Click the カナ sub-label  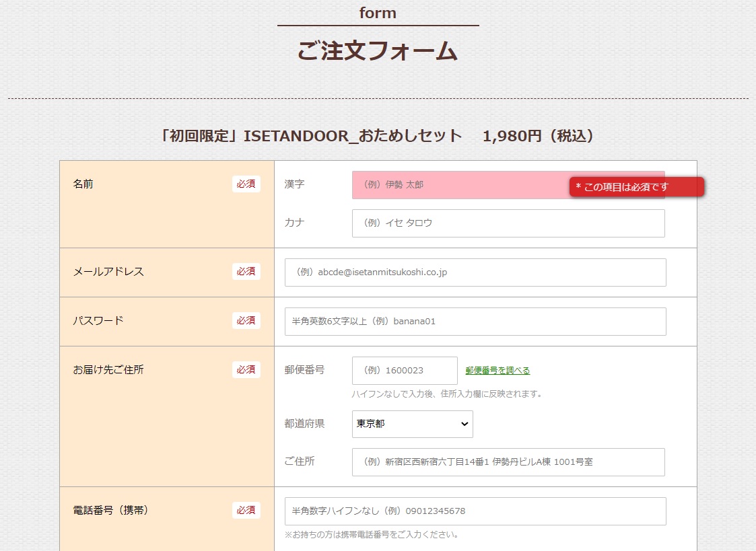pyautogui.click(x=294, y=223)
